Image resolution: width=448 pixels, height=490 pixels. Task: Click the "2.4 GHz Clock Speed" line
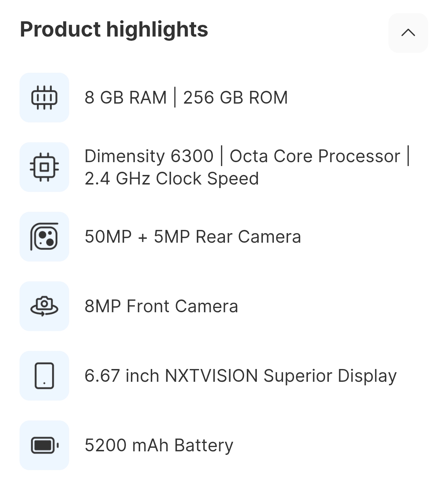[172, 178]
